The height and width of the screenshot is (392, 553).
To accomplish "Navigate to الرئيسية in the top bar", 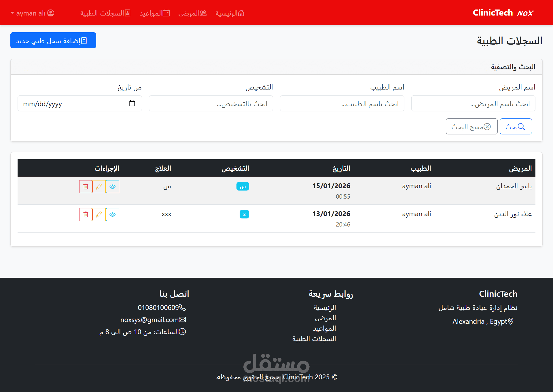I will (230, 13).
